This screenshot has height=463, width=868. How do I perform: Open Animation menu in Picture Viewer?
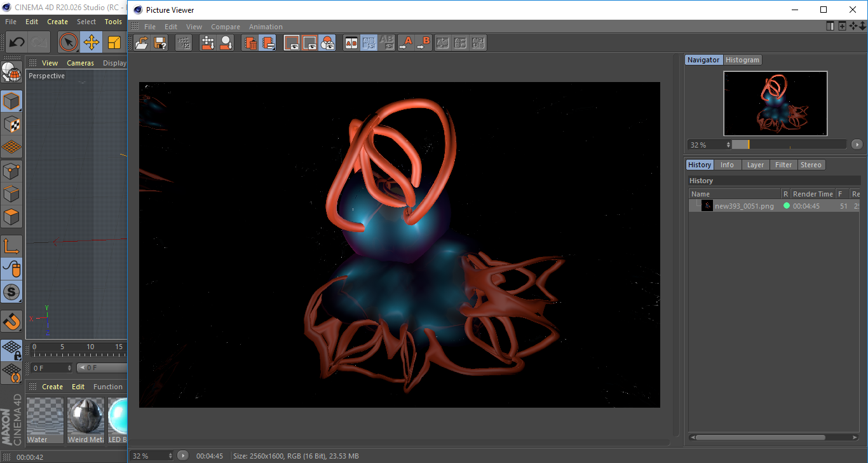266,27
